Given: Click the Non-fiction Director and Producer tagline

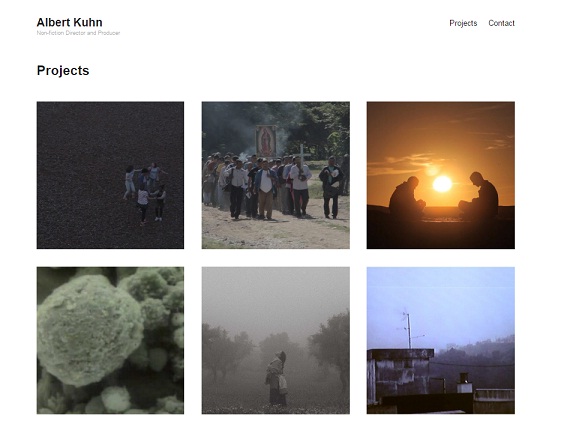Looking at the screenshot, I should 78,33.
